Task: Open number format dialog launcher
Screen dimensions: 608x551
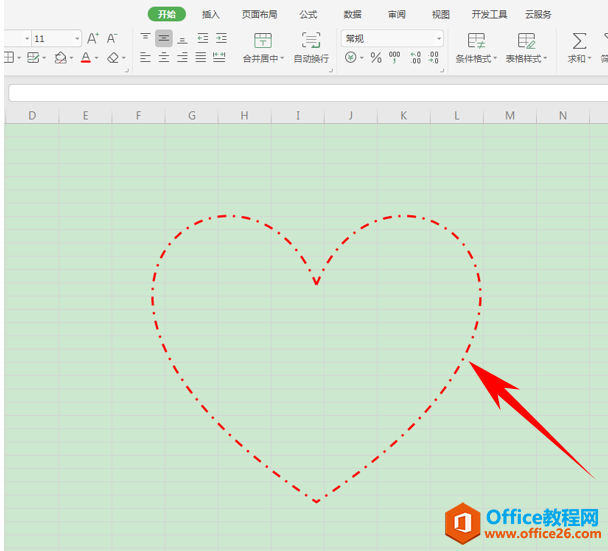Action: [442, 71]
